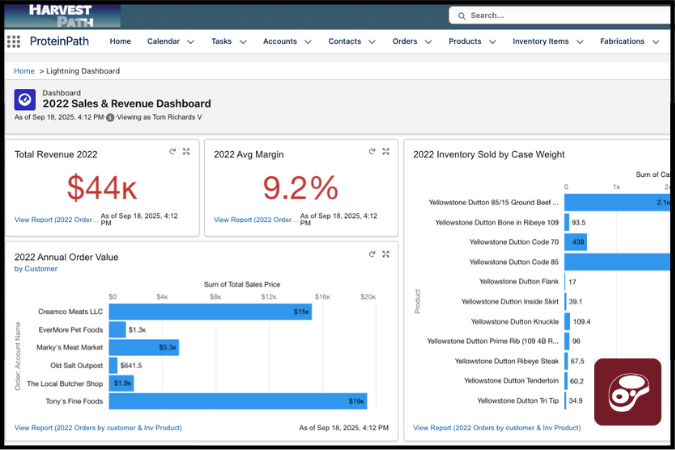This screenshot has width=675, height=450.
Task: Expand the 2022 Annual Order Value chart
Action: (x=386, y=254)
